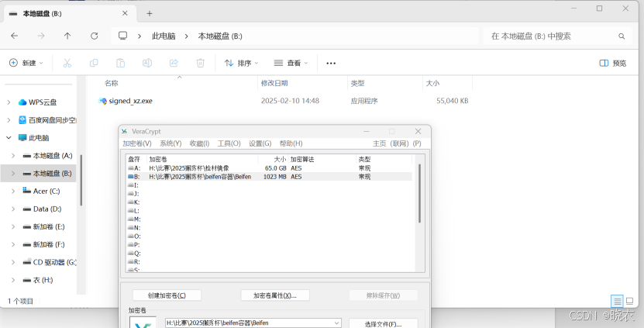Click 加密卷属性(X)... button
The height and width of the screenshot is (328, 644).
point(275,295)
